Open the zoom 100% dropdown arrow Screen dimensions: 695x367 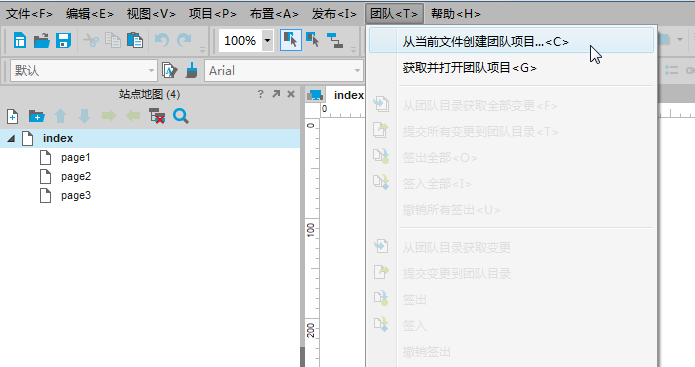coord(267,41)
